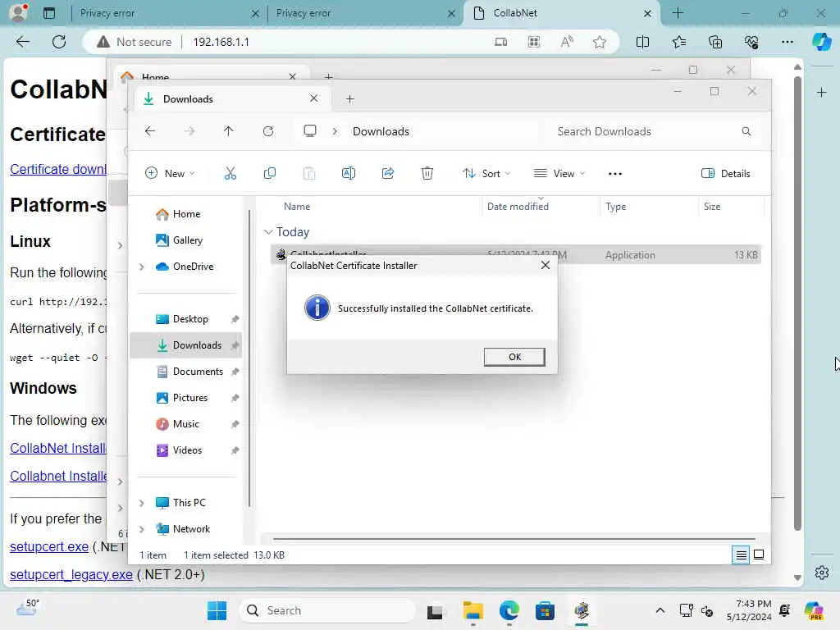Close the CollabNet Certificate Installer dialog with X
Viewport: 840px width, 630px height.
[x=546, y=265]
